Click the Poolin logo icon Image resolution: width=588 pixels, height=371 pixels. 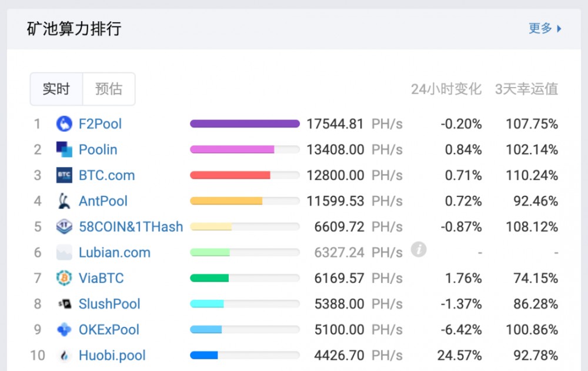(x=64, y=150)
